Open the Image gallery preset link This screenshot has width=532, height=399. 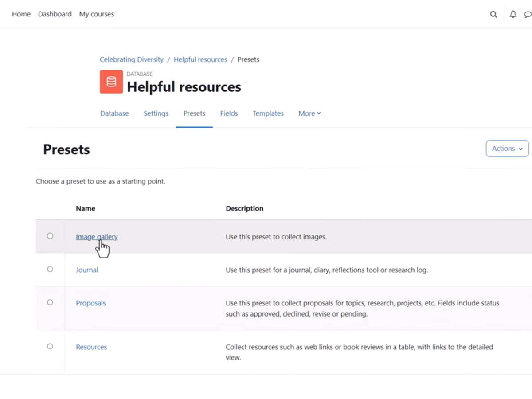coord(96,237)
